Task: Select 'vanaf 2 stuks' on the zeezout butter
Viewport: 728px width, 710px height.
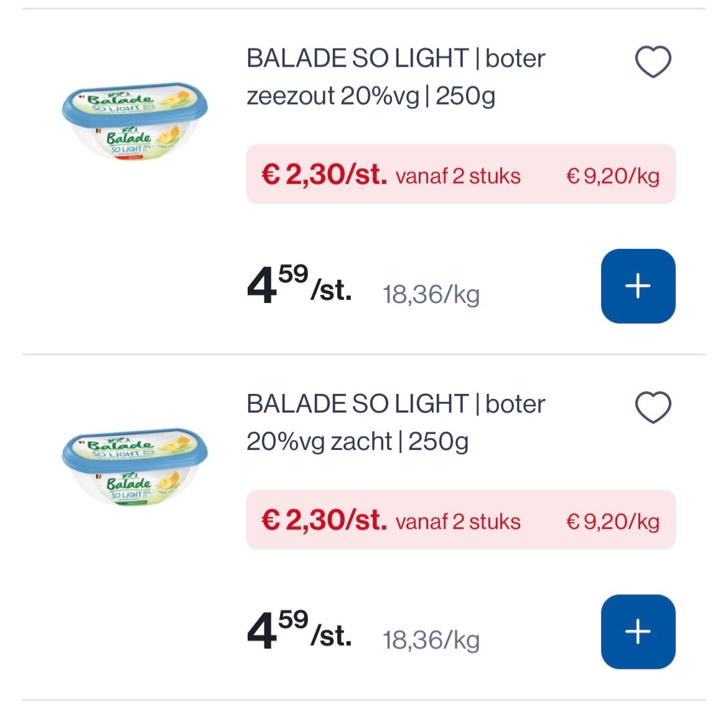Action: pos(458,176)
